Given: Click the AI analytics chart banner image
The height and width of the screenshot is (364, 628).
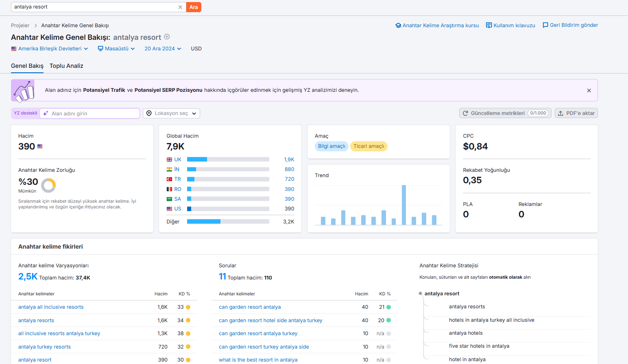Looking at the screenshot, I should tap(23, 90).
